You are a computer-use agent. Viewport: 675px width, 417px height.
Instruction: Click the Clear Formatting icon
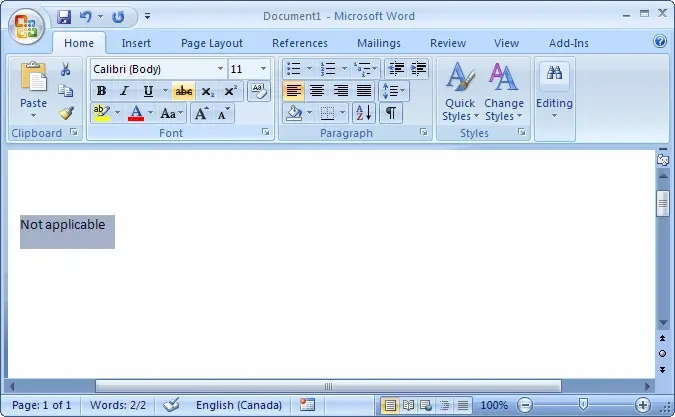pyautogui.click(x=258, y=91)
